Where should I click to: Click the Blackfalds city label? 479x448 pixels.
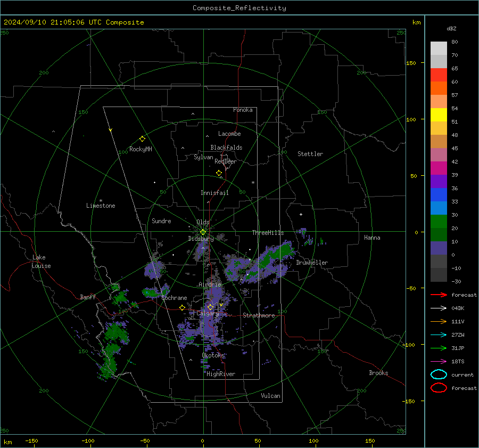pyautogui.click(x=226, y=148)
